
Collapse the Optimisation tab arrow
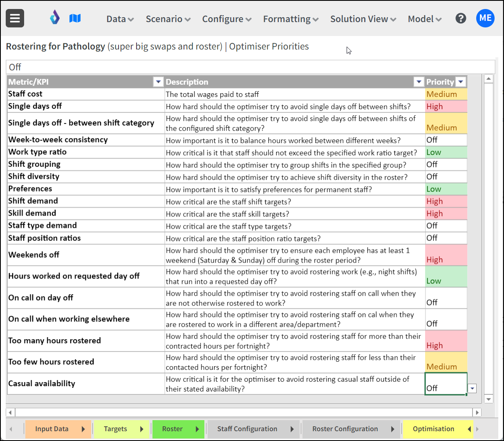point(469,429)
